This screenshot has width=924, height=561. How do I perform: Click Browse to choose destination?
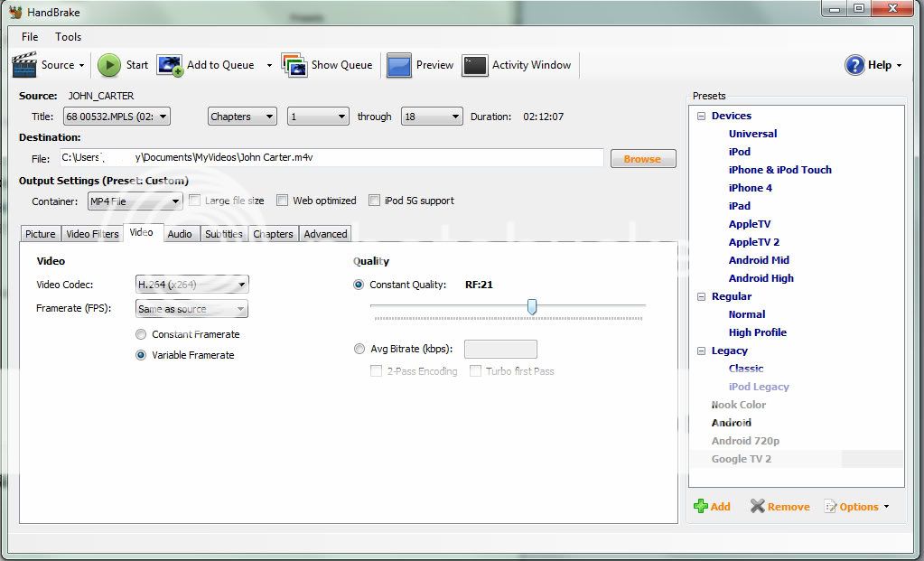(x=642, y=158)
